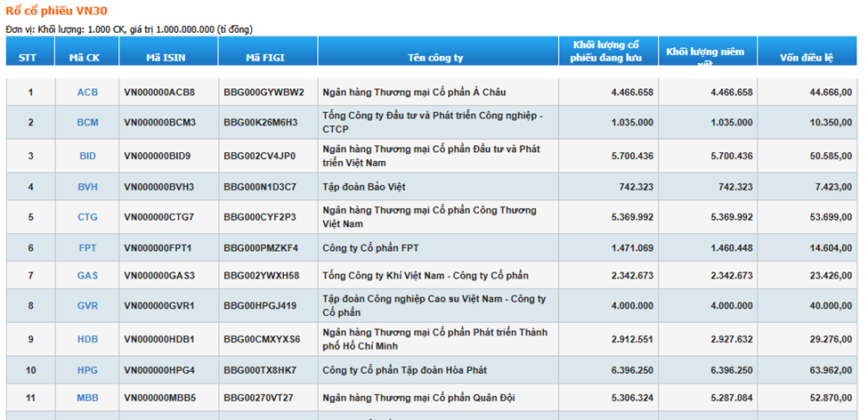The height and width of the screenshot is (420, 868).
Task: Select the Rổ cổ phiếu VN30 title
Action: click(56, 11)
